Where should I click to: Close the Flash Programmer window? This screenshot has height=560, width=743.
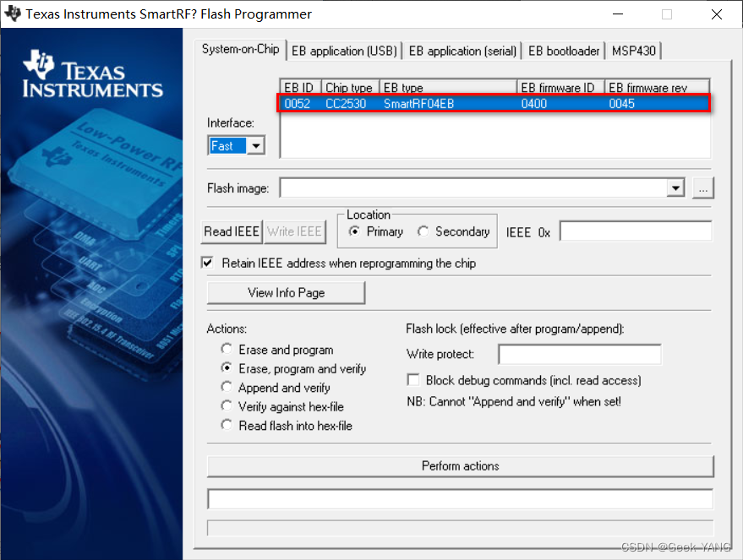click(x=717, y=14)
